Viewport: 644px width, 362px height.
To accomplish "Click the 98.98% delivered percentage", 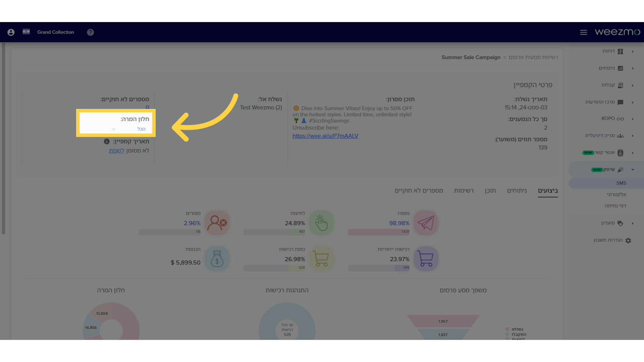I will tap(399, 223).
